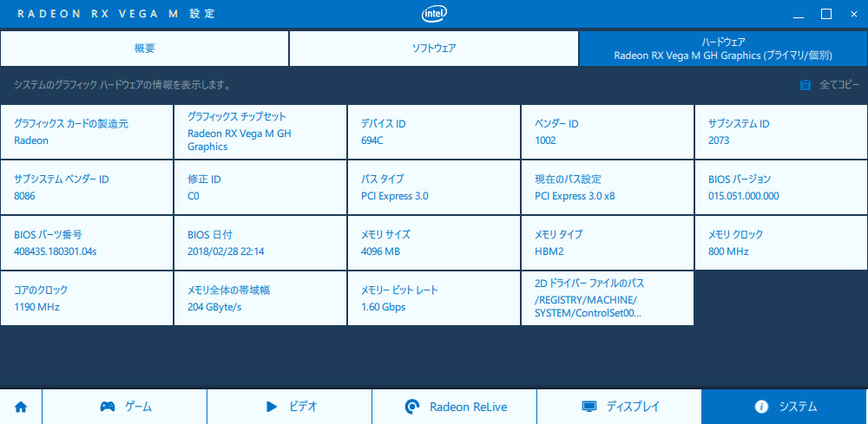The height and width of the screenshot is (424, 868).
Task: Click BIOS 日付 2018/02/28 22:14
Action: [226, 251]
